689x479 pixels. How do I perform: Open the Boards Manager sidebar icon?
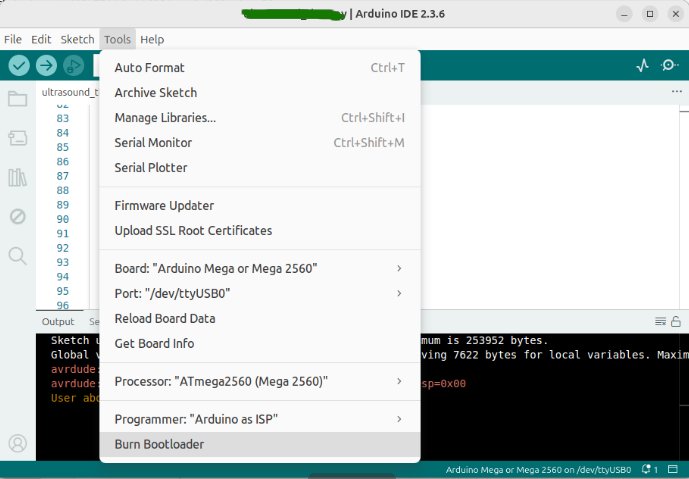click(17, 138)
